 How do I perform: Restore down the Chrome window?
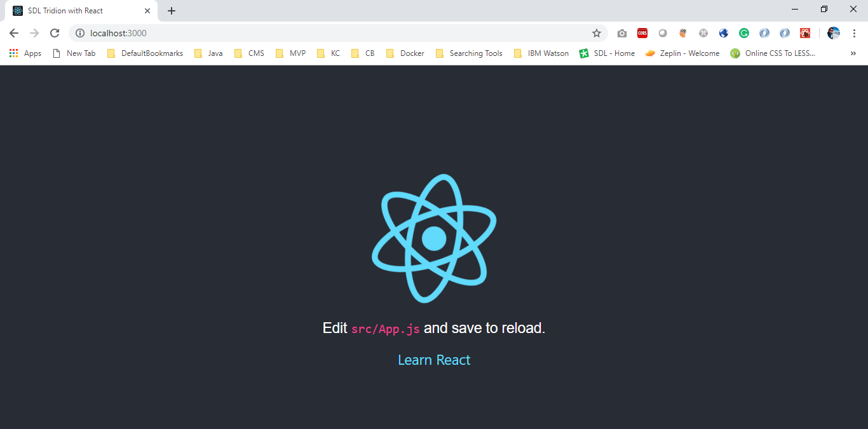824,9
